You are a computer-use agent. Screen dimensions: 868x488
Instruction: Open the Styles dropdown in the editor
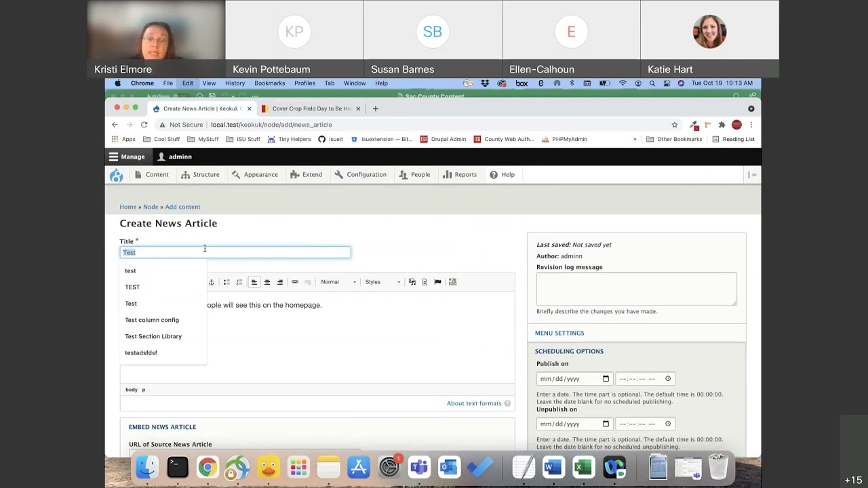pos(383,282)
